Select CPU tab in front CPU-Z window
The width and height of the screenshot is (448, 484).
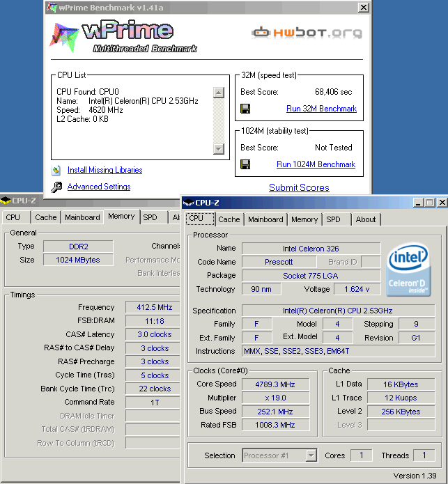tap(200, 219)
